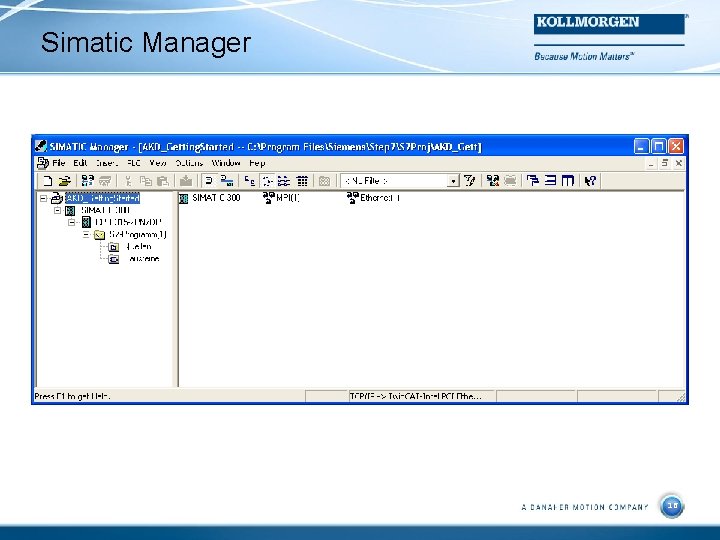Switch to Details view icon

302,181
